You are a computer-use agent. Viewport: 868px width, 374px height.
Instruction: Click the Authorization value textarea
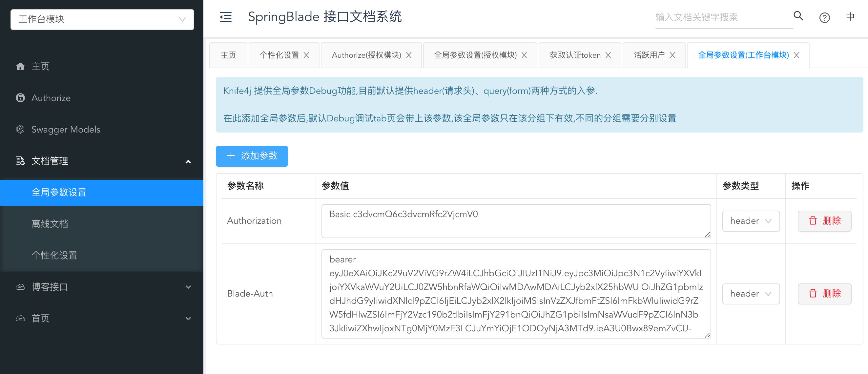click(516, 221)
